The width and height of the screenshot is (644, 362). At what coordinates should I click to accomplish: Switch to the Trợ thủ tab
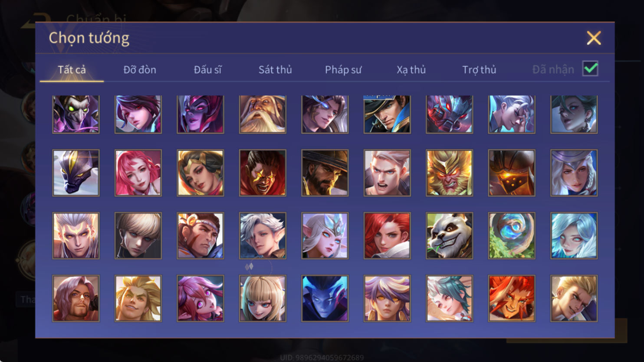click(479, 69)
